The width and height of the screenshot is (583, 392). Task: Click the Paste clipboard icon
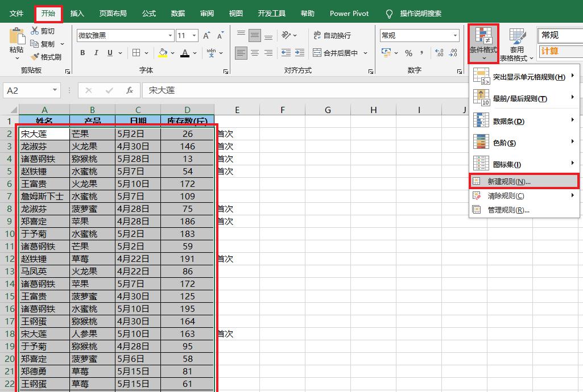pyautogui.click(x=16, y=36)
